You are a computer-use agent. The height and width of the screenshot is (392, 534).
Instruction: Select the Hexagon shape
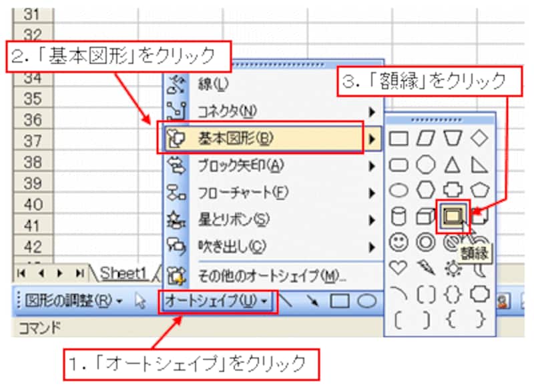tap(426, 189)
